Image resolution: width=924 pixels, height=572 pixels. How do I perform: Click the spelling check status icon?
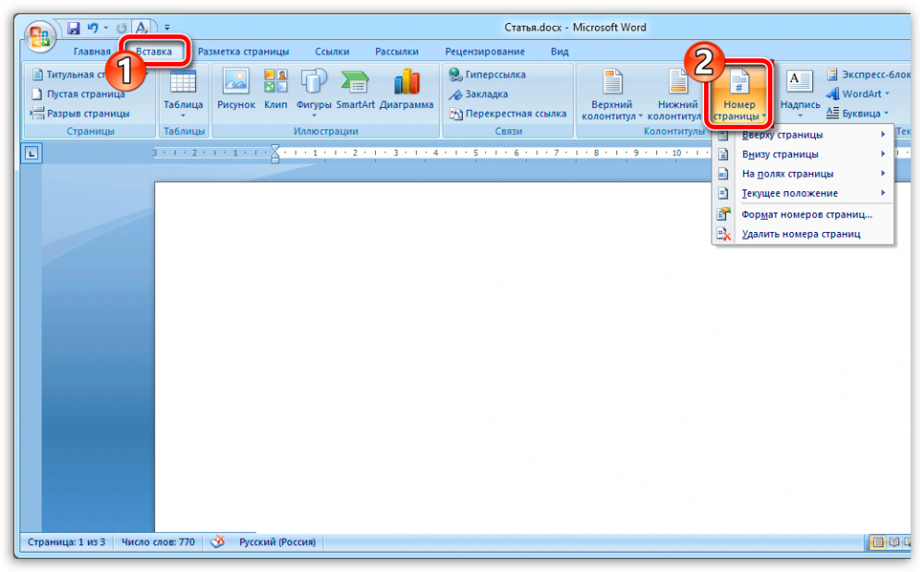tap(217, 542)
